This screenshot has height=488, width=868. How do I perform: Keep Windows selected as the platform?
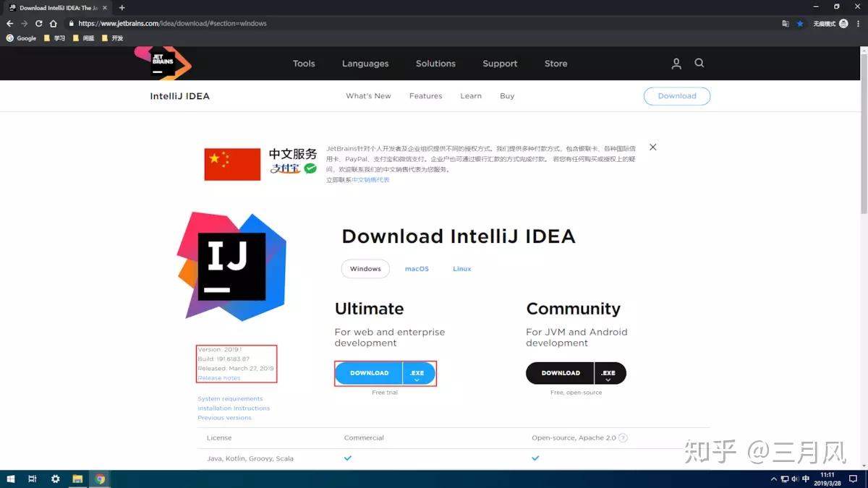[365, 268]
